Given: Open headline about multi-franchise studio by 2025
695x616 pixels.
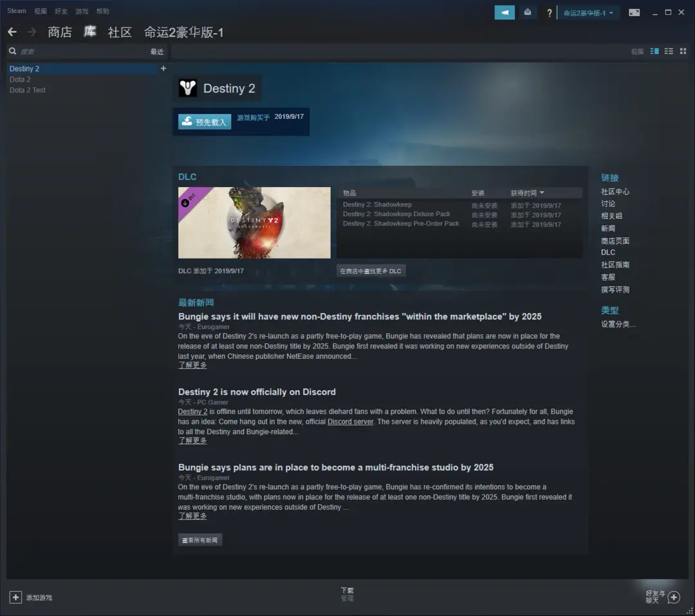Looking at the screenshot, I should 335,467.
